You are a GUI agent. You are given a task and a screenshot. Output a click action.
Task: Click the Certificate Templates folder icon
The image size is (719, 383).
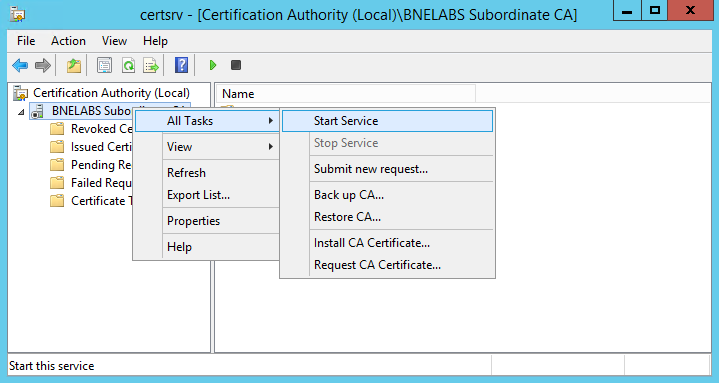tap(57, 201)
